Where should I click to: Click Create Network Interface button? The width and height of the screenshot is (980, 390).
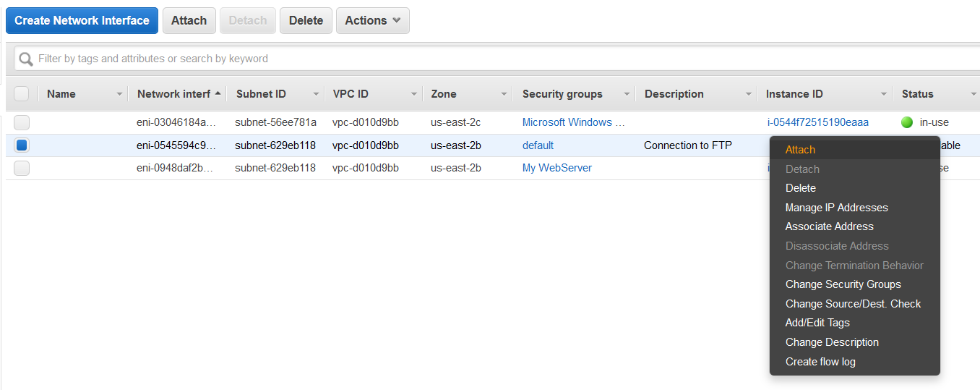82,20
